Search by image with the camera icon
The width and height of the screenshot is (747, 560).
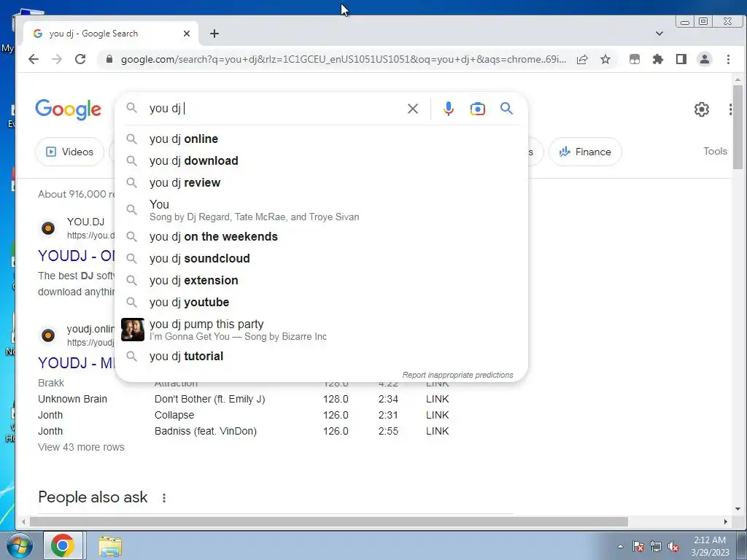(477, 109)
